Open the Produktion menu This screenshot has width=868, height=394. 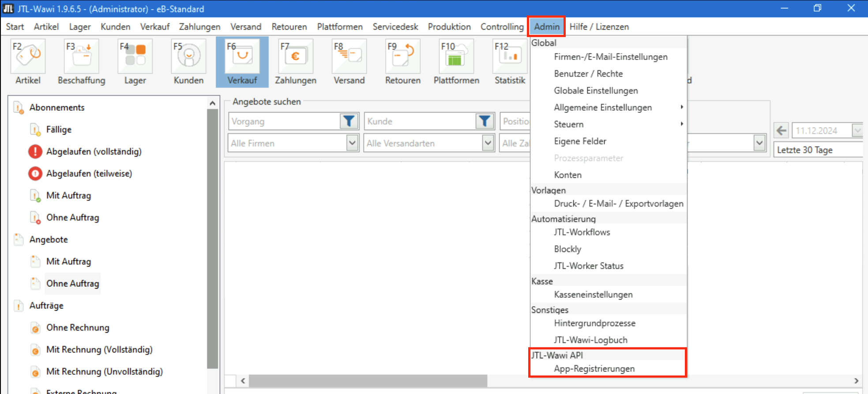tap(449, 26)
